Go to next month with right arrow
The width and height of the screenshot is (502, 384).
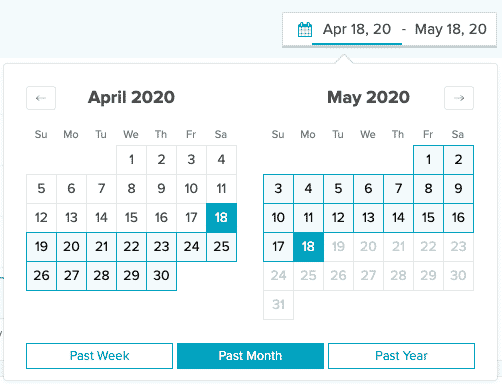coord(459,98)
